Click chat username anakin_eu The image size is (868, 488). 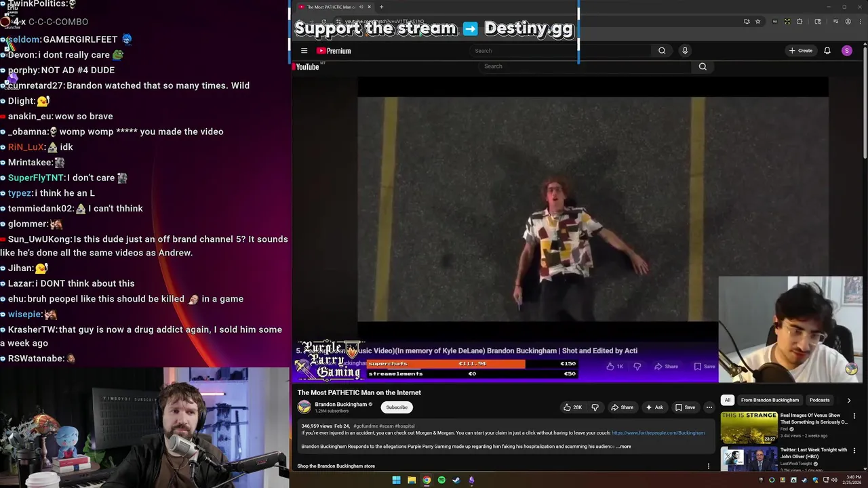point(31,116)
